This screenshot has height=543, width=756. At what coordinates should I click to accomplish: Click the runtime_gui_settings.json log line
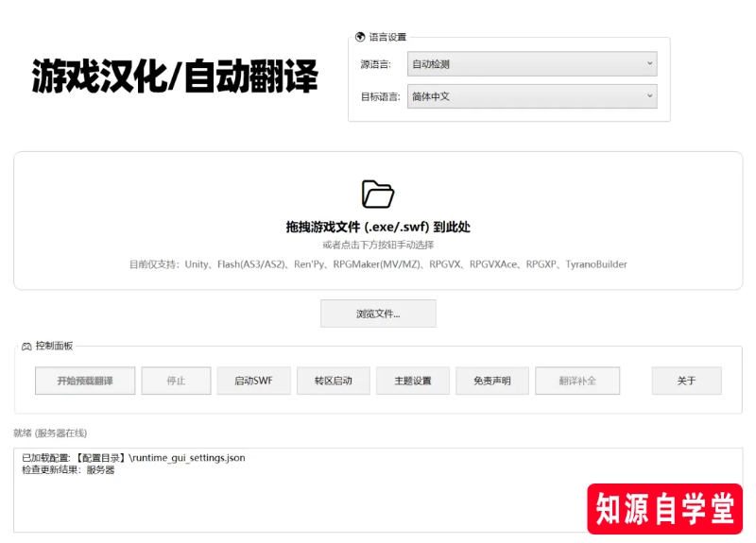133,458
